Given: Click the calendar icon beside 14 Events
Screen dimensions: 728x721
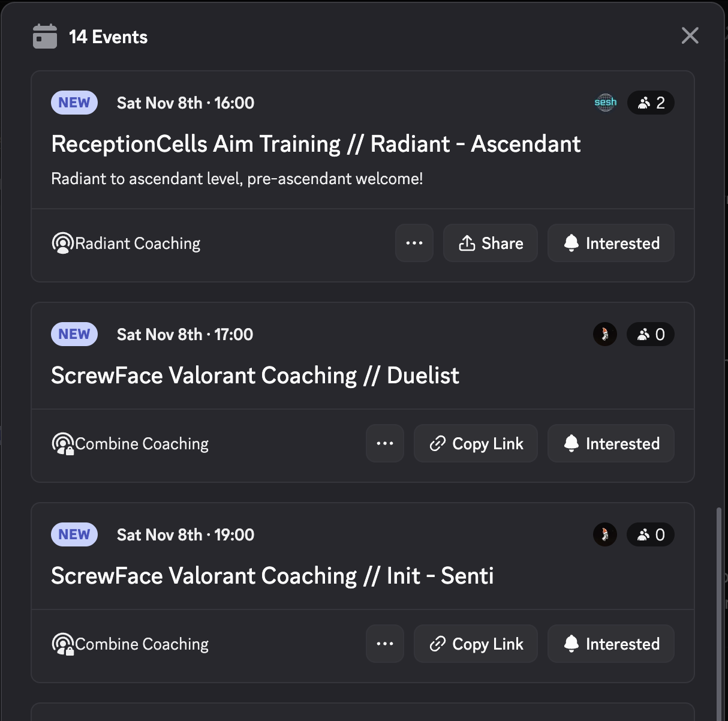Looking at the screenshot, I should [x=45, y=37].
